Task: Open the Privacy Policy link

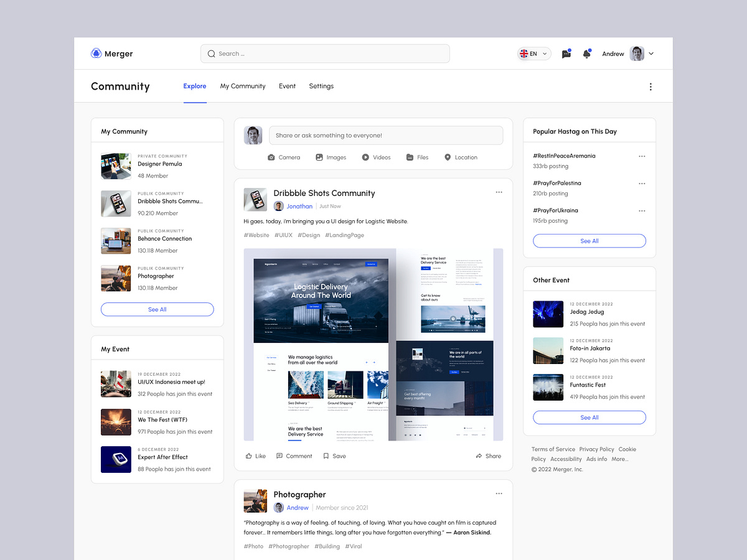Action: pos(596,449)
